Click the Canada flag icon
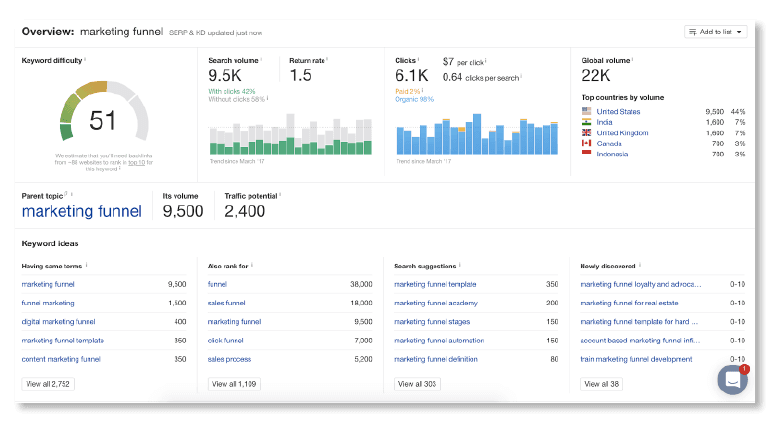 (x=586, y=144)
